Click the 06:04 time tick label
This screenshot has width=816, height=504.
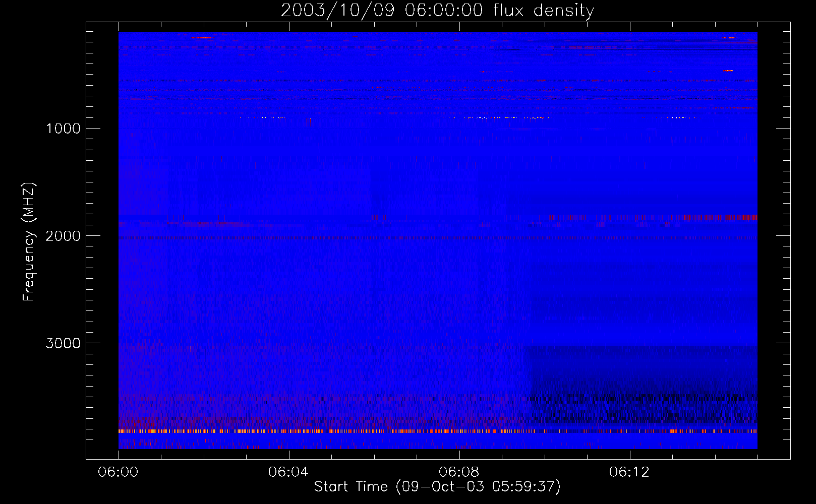pyautogui.click(x=288, y=472)
